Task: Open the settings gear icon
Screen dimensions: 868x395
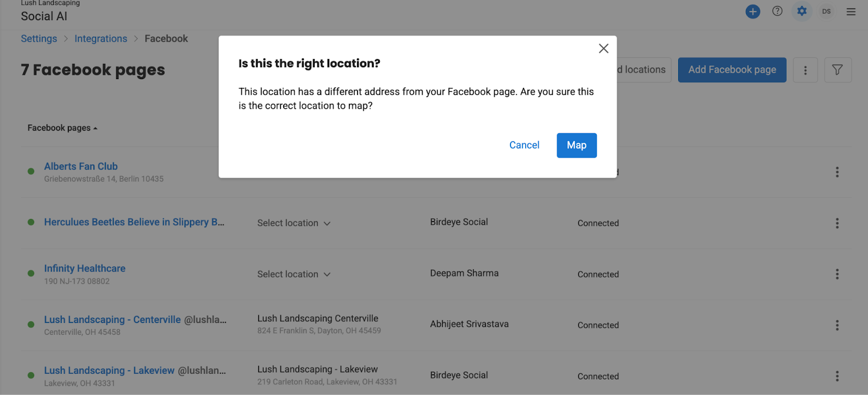Action: click(802, 11)
